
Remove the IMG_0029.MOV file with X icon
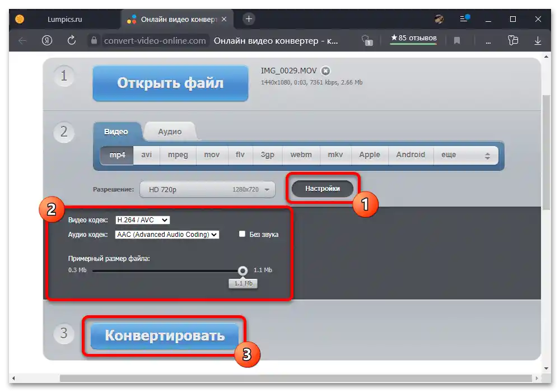pyautogui.click(x=325, y=71)
